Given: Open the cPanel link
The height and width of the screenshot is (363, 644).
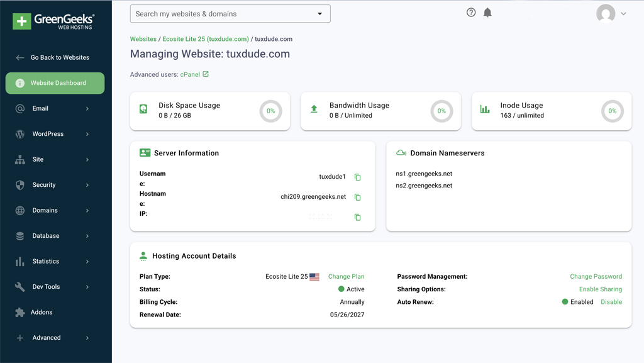Looking at the screenshot, I should (190, 74).
